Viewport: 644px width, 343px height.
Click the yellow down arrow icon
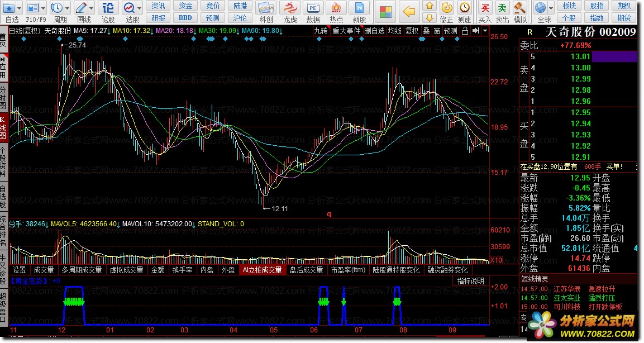tap(429, 18)
